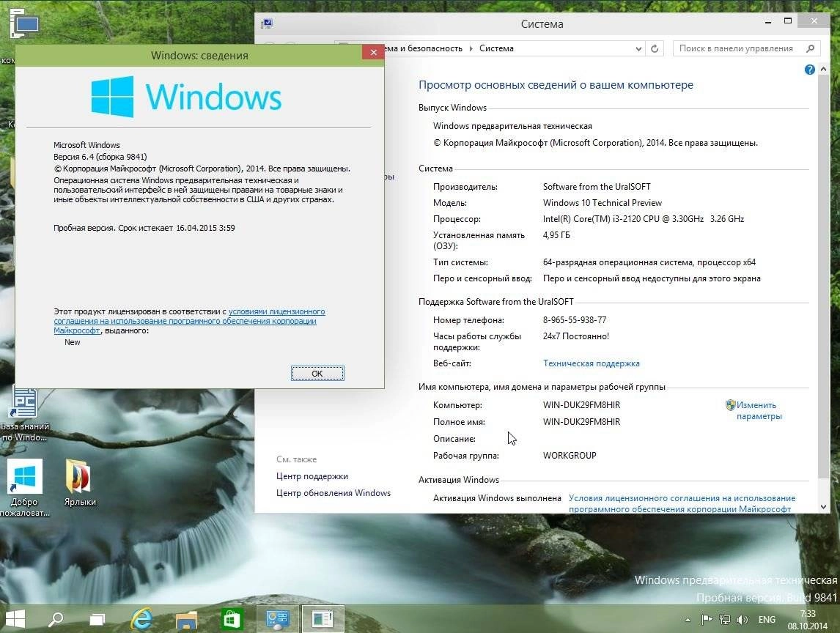Viewport: 840px width, 633px height.
Task: Click 4,95 ГБ memory value
Action: click(556, 234)
